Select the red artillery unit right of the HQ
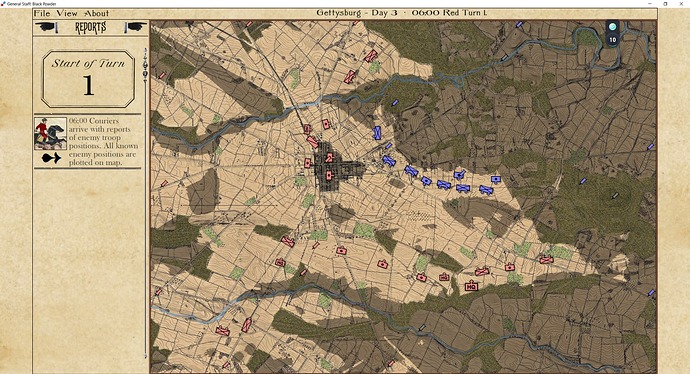Screen dimensions: 690x374 (510, 267)
